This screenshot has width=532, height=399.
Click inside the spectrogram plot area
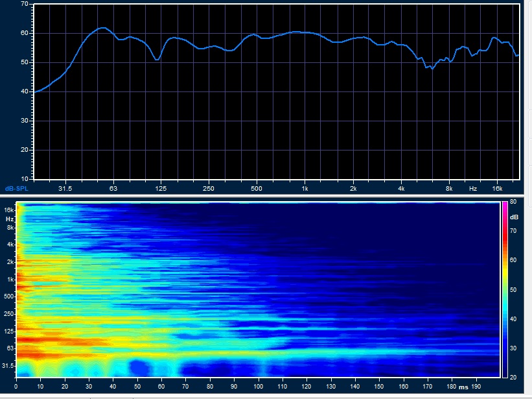pos(258,289)
